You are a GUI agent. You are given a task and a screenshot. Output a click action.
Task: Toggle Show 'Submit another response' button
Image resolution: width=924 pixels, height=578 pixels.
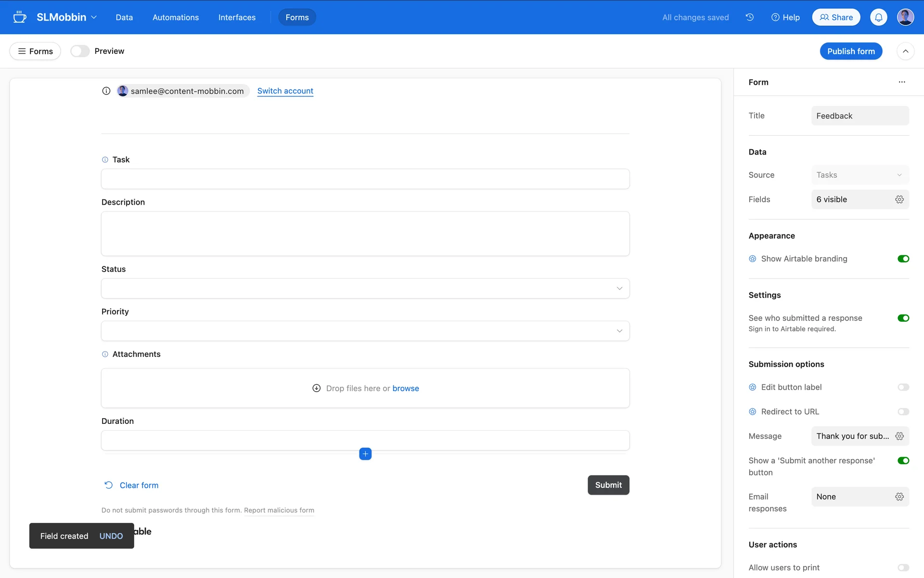coord(903,460)
